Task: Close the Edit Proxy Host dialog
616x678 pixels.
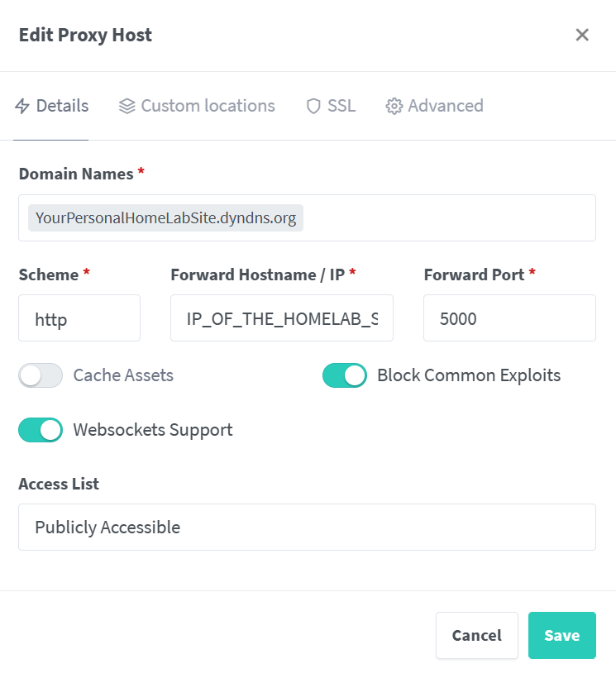Action: tap(582, 35)
